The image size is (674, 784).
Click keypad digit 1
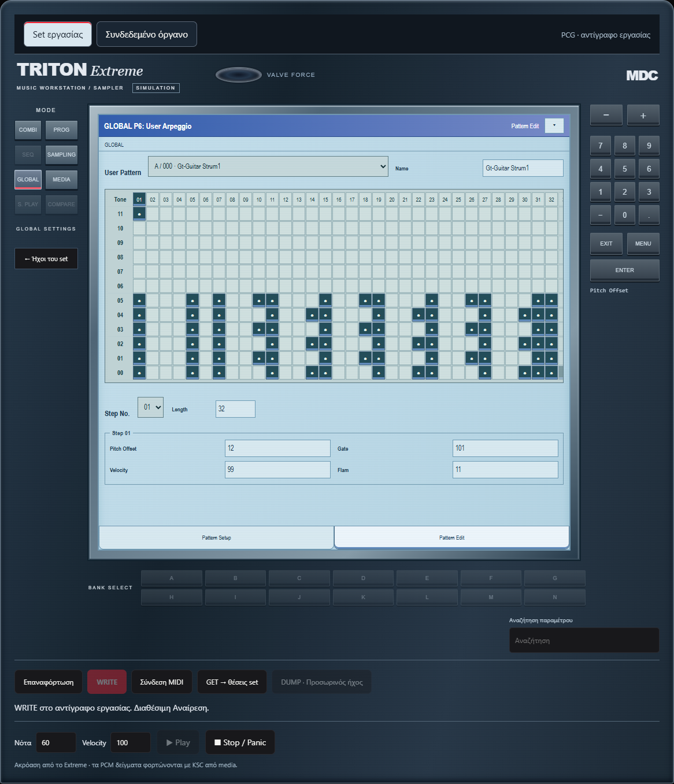pyautogui.click(x=600, y=192)
